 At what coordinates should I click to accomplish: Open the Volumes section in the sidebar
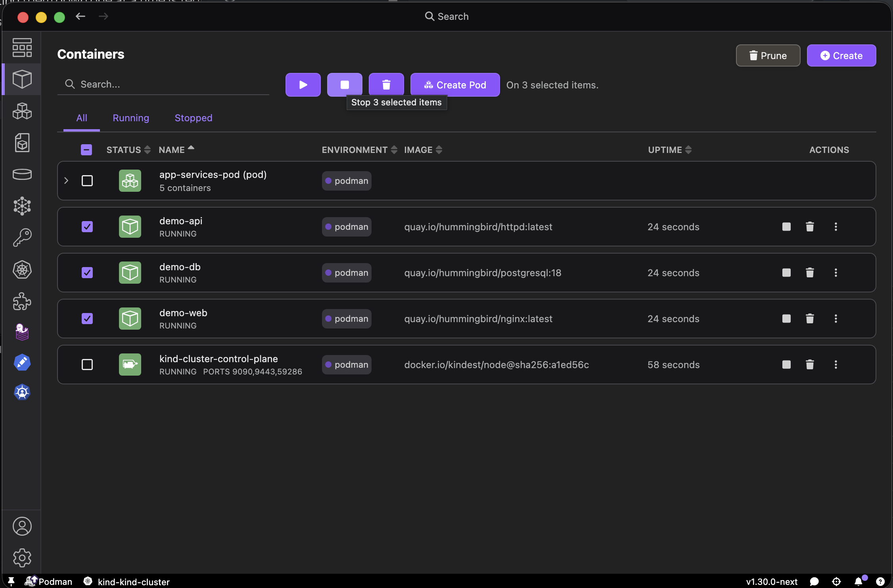[22, 174]
